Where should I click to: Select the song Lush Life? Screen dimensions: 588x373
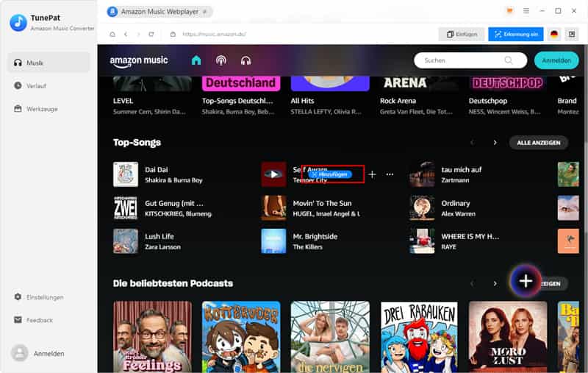[159, 236]
